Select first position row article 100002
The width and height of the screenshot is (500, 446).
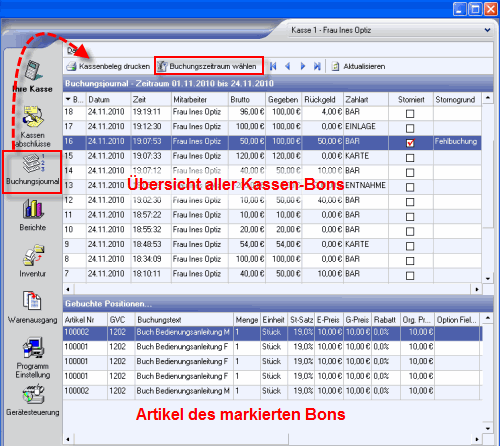(272, 333)
